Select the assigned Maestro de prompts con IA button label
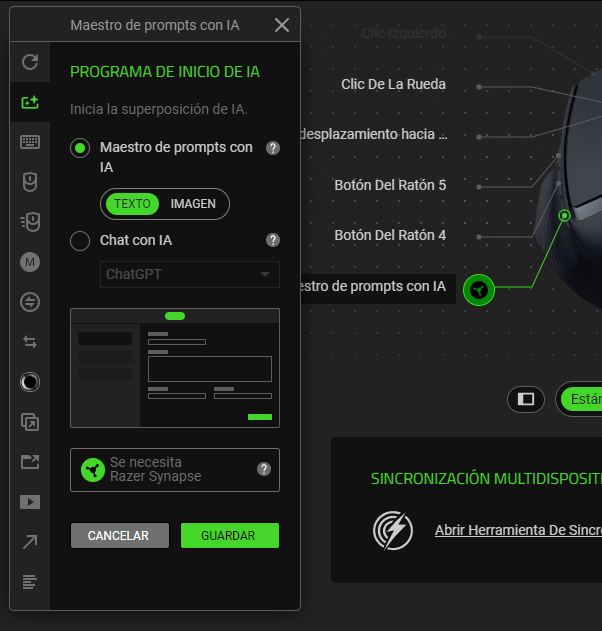 pyautogui.click(x=378, y=287)
